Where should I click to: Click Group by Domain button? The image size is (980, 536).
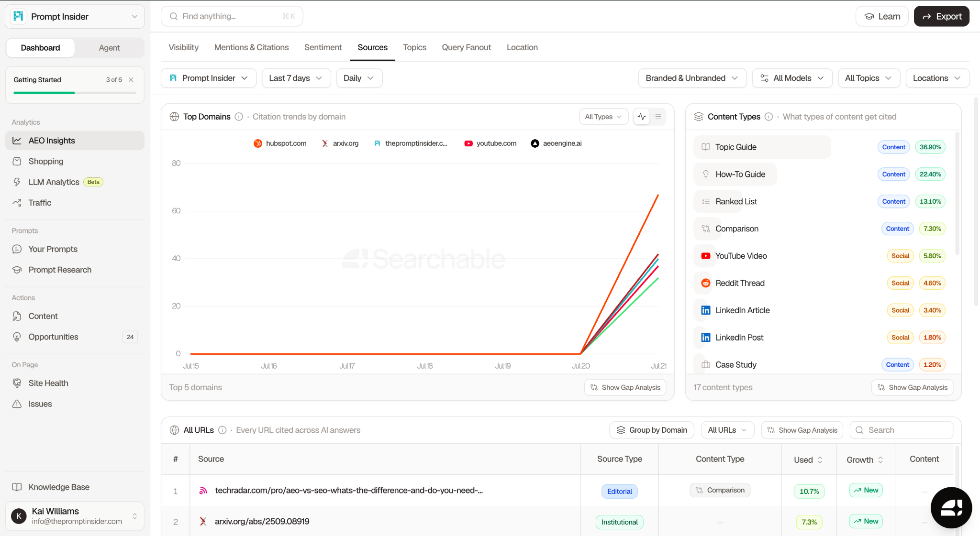[x=652, y=430]
